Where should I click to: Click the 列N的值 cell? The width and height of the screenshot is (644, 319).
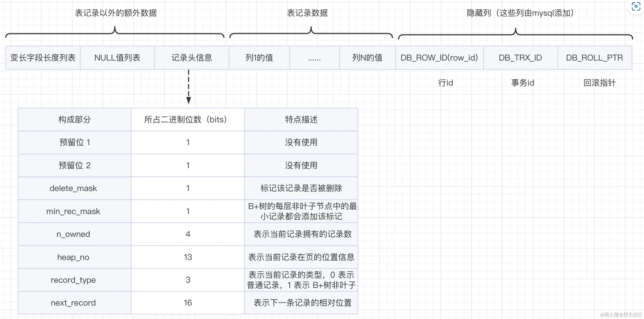click(x=367, y=58)
